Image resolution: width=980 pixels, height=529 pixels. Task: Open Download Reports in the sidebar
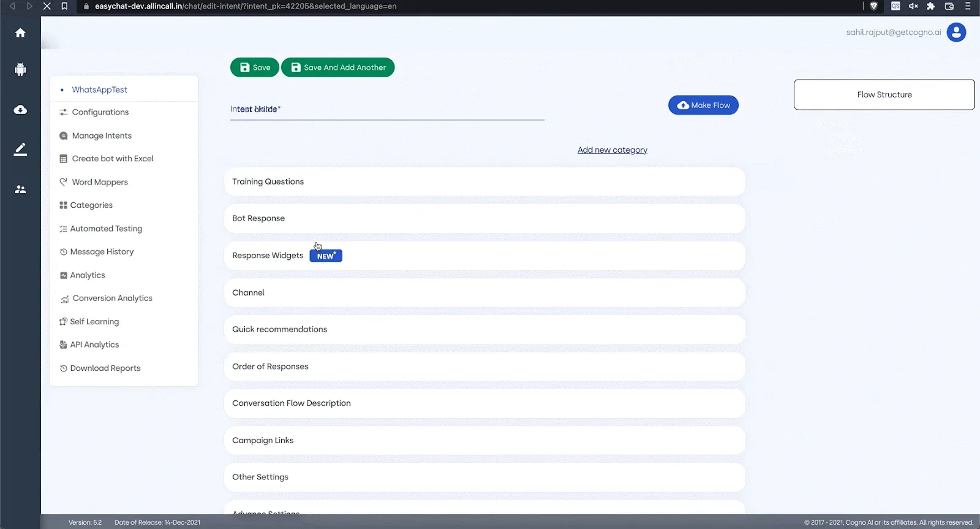[105, 368]
